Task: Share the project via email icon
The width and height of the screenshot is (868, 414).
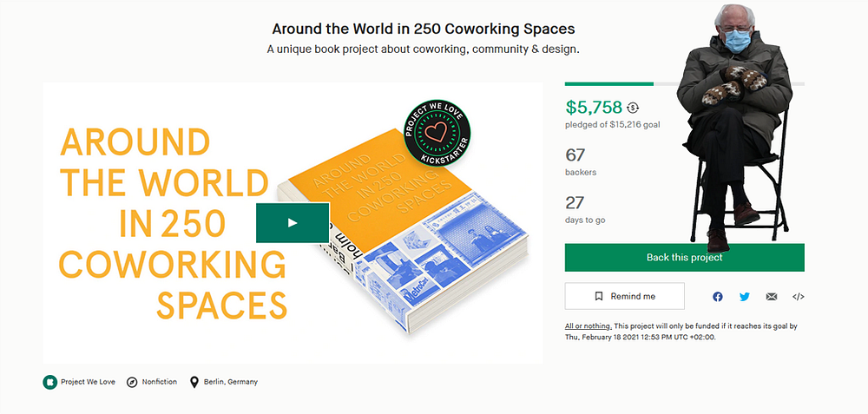Action: 772,297
